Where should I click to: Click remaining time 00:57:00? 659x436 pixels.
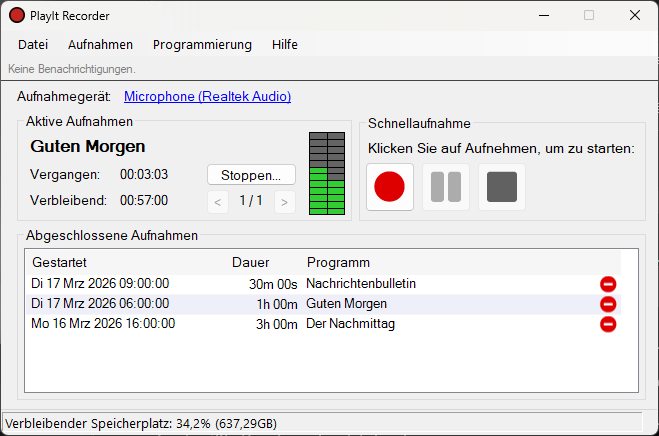(x=144, y=201)
